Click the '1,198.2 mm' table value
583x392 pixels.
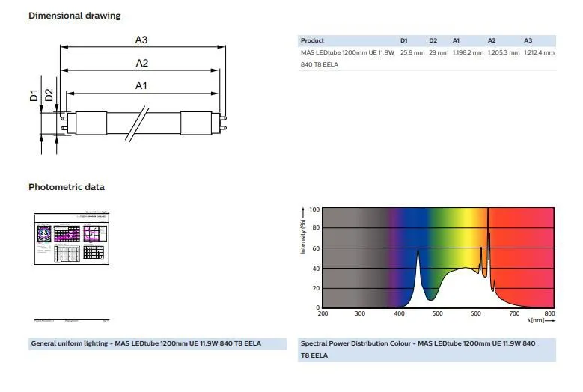pos(468,53)
